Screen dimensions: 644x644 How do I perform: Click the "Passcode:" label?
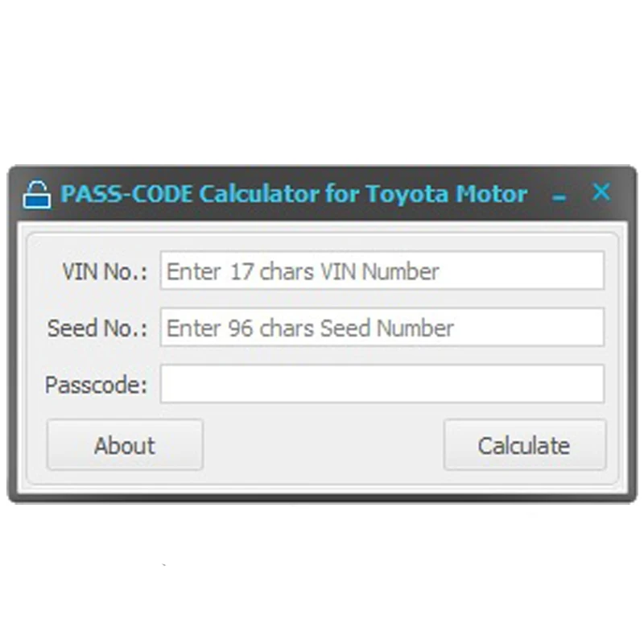[x=96, y=385]
